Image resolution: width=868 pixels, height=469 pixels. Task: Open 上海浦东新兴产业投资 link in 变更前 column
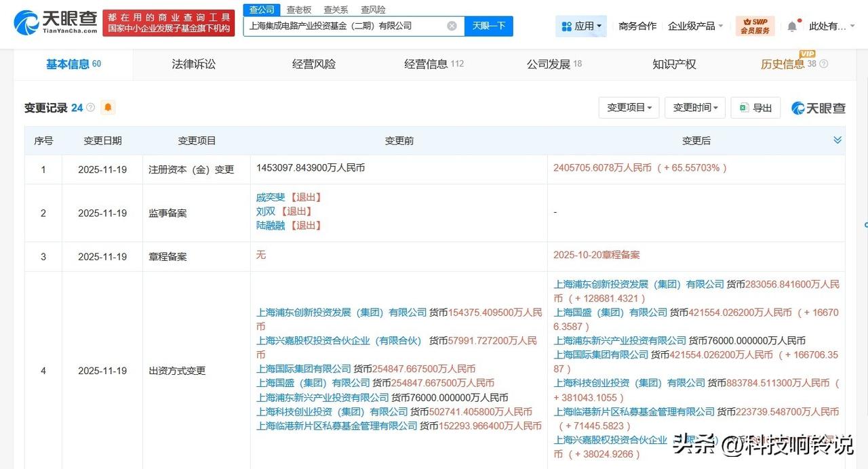(323, 398)
